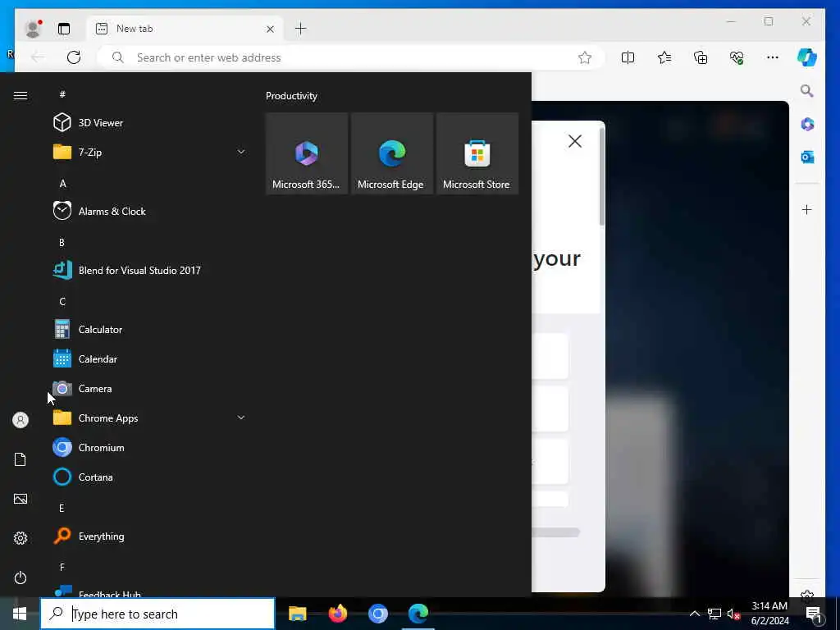This screenshot has width=840, height=630.
Task: Open Documents from Start sidebar
Action: 21,459
